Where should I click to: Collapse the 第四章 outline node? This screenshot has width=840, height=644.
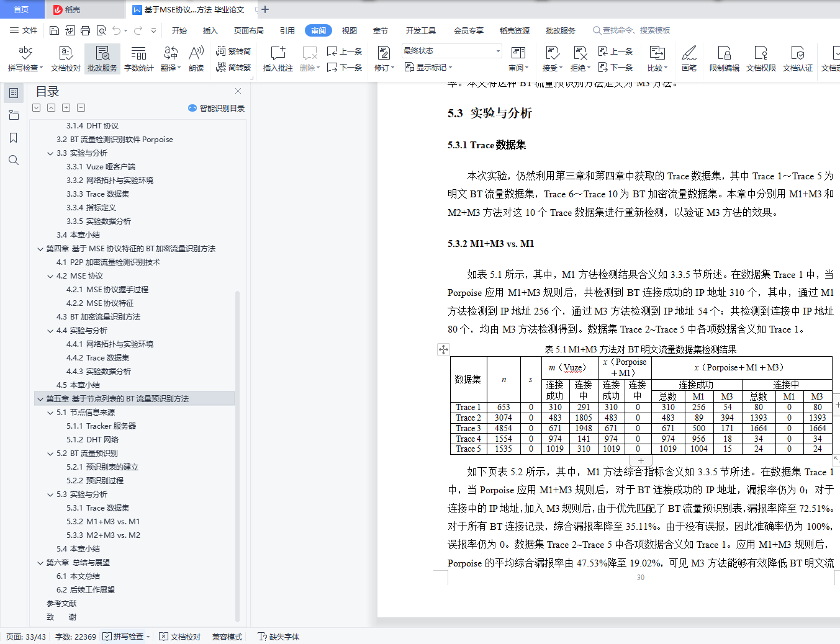click(x=40, y=249)
